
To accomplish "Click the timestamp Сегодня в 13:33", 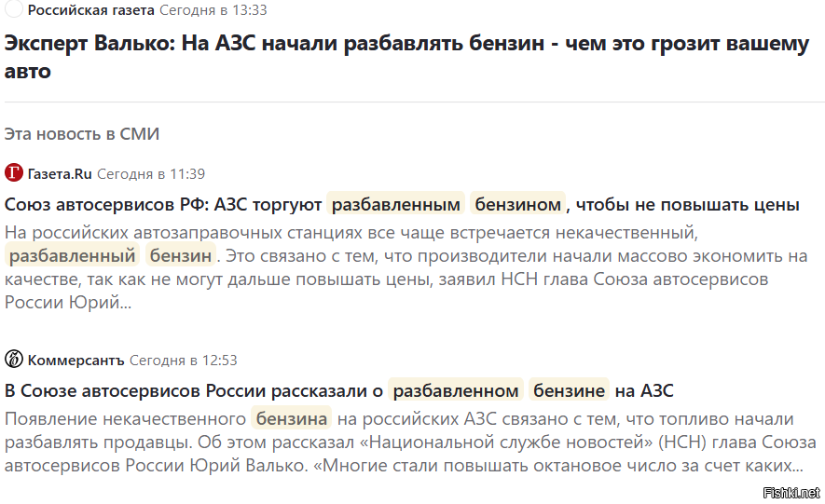I will [x=213, y=10].
